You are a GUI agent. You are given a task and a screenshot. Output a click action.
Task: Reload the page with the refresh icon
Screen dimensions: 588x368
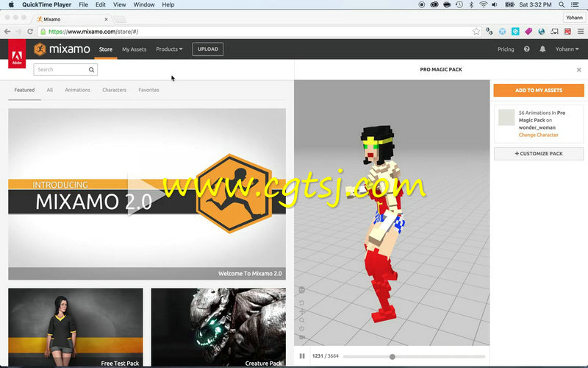point(30,32)
